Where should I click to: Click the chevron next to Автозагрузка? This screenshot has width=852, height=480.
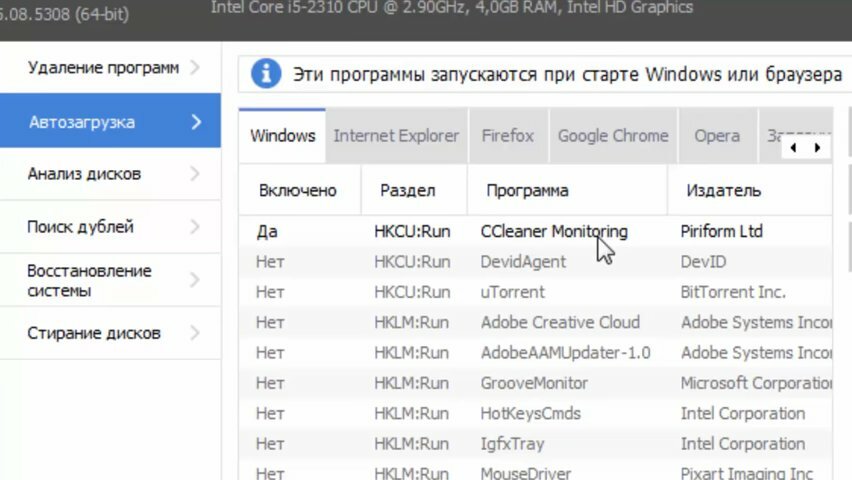[x=196, y=122]
